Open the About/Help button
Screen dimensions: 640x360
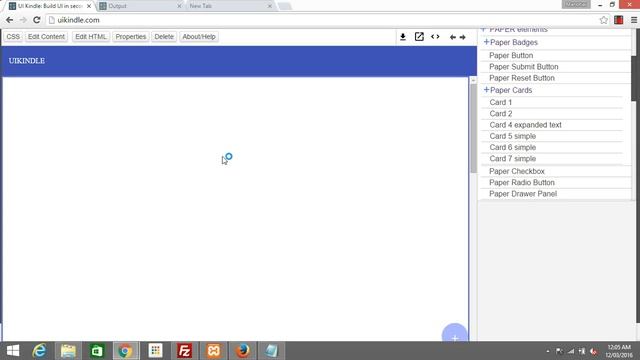click(x=198, y=37)
